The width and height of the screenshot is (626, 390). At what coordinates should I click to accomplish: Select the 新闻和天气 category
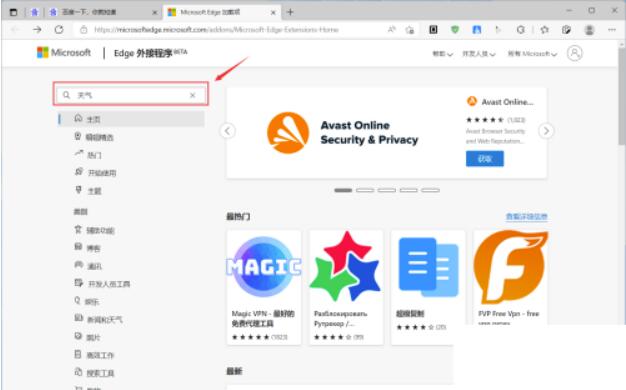99,319
